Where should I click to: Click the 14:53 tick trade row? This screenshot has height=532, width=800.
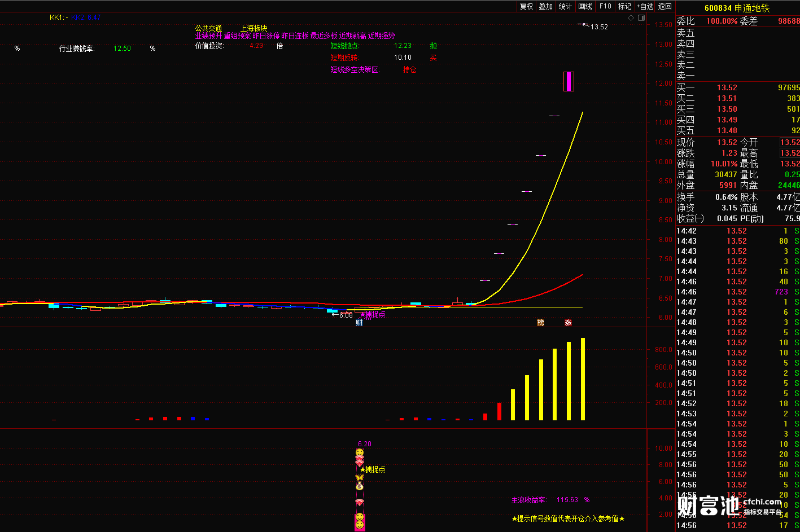point(738,414)
